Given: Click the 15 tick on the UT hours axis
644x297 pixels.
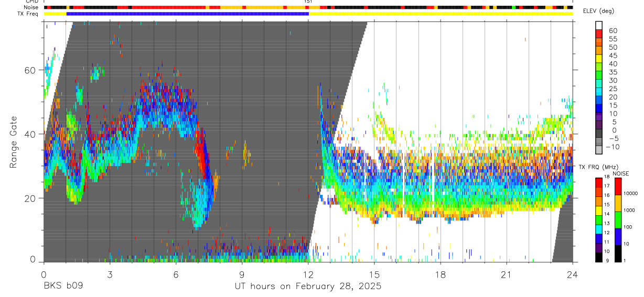Looking at the screenshot, I should [374, 274].
